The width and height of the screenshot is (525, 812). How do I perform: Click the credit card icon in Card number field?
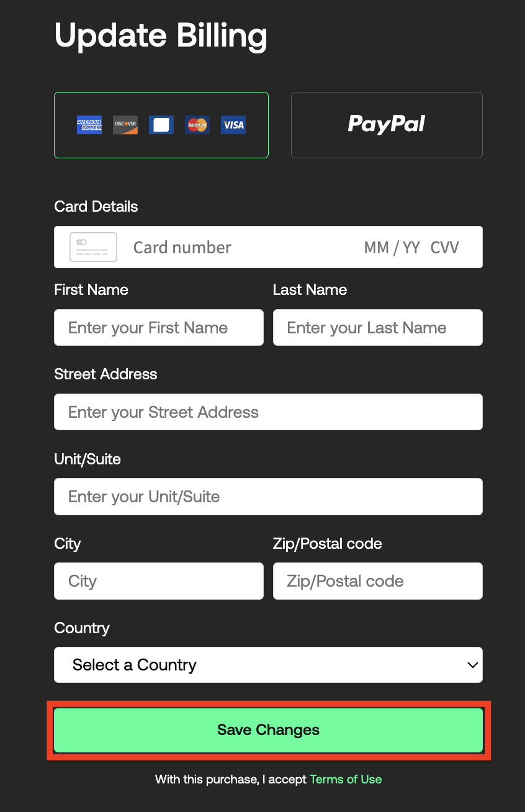(x=93, y=247)
